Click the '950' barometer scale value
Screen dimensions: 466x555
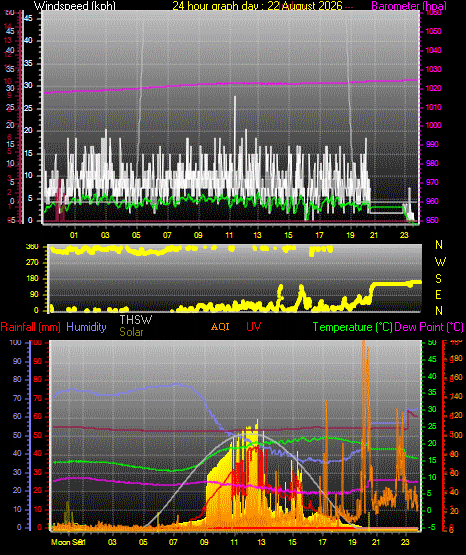[x=433, y=220]
